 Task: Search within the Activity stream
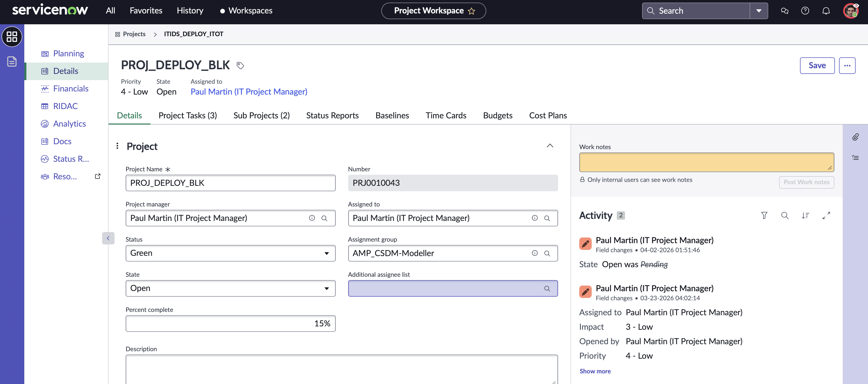pos(785,216)
